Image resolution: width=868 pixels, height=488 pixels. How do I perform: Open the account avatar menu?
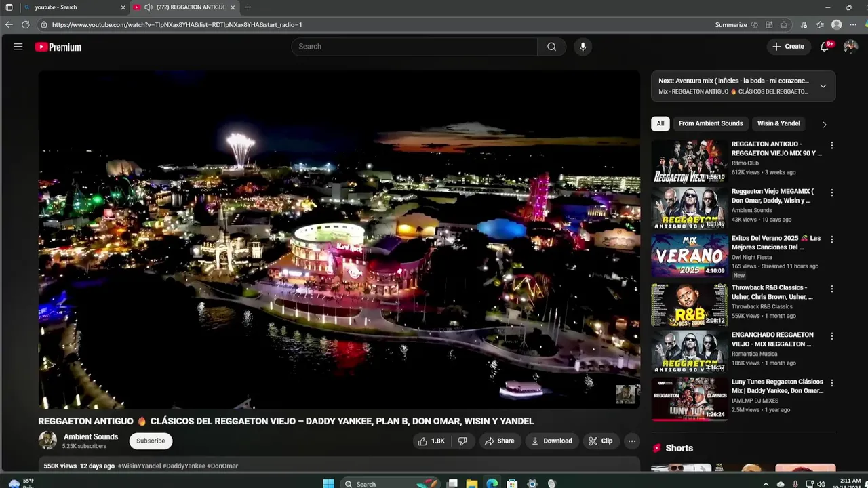[x=850, y=47]
